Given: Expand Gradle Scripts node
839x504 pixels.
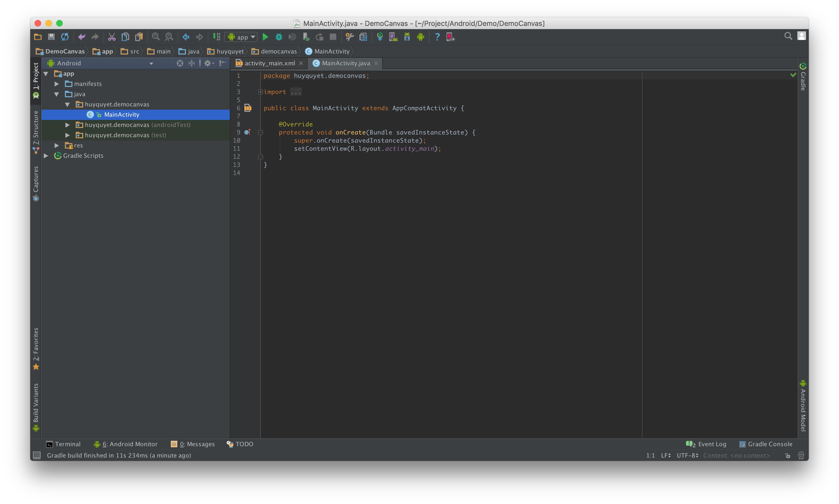Looking at the screenshot, I should (46, 156).
